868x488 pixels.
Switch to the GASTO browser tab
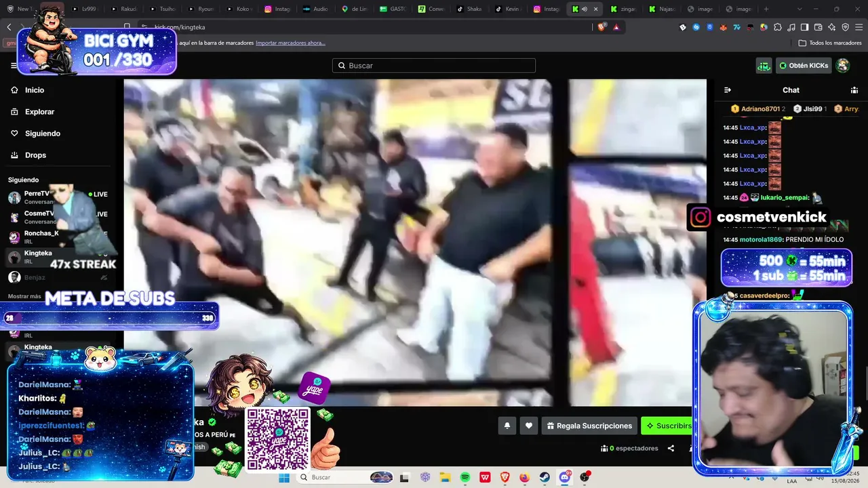coord(393,9)
